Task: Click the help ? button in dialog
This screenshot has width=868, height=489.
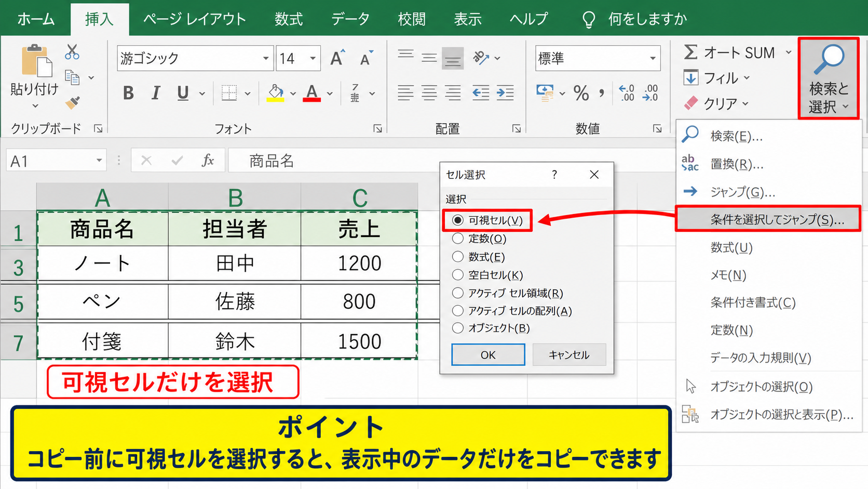Action: point(554,175)
